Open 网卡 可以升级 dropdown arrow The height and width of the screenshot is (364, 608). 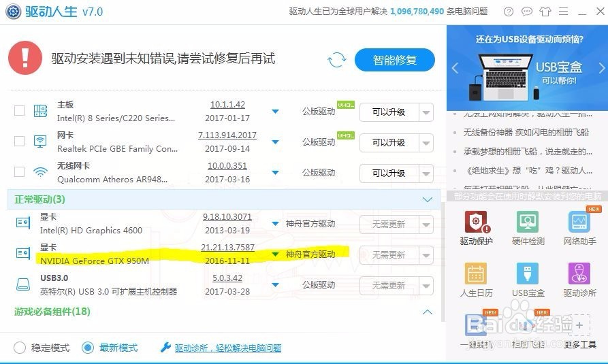426,143
